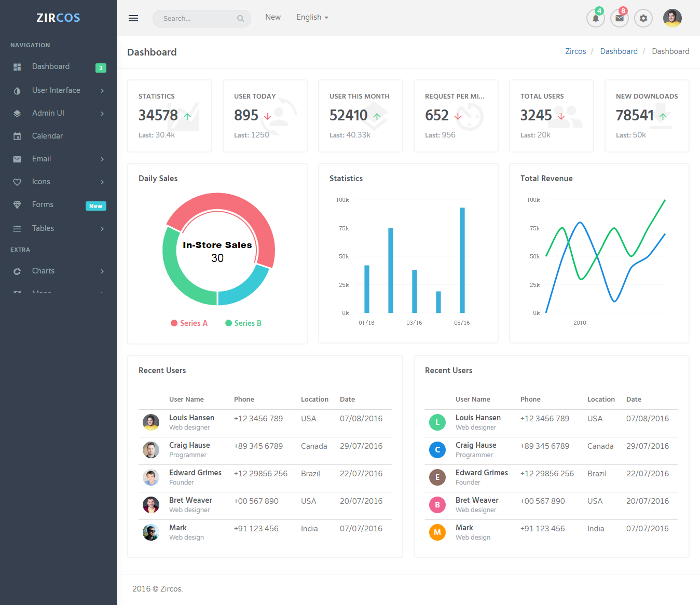The width and height of the screenshot is (700, 605).
Task: Click phone number +12 29856 256 in left table
Action: (x=260, y=474)
